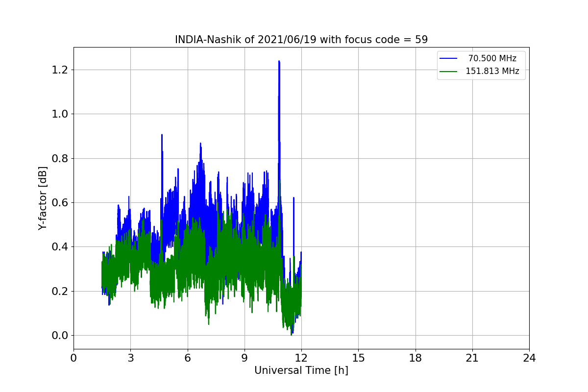Click the blue spike near 0.9 dB before hour 5
The image size is (588, 392).
pyautogui.click(x=162, y=135)
